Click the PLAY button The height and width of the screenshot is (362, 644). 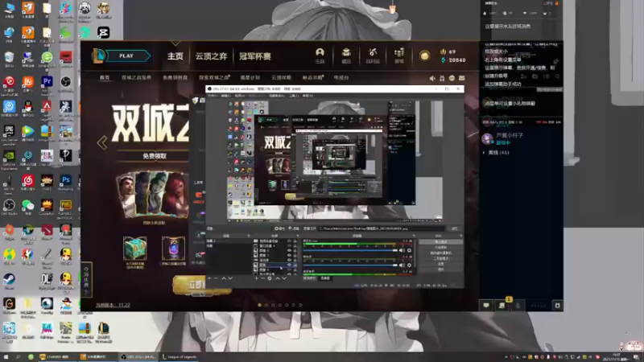point(126,56)
